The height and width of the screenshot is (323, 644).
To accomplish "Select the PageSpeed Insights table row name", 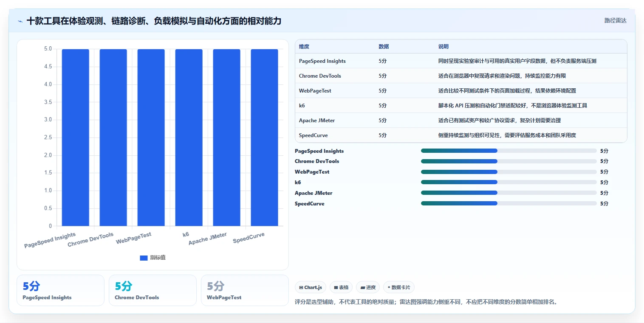I will pos(322,61).
